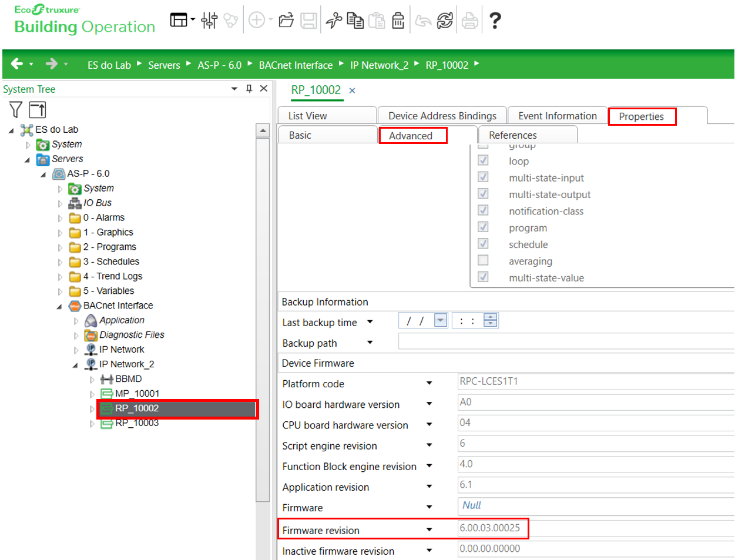Expand the 0 - Alarms folder
Viewport: 735px width, 560px height.
point(60,218)
